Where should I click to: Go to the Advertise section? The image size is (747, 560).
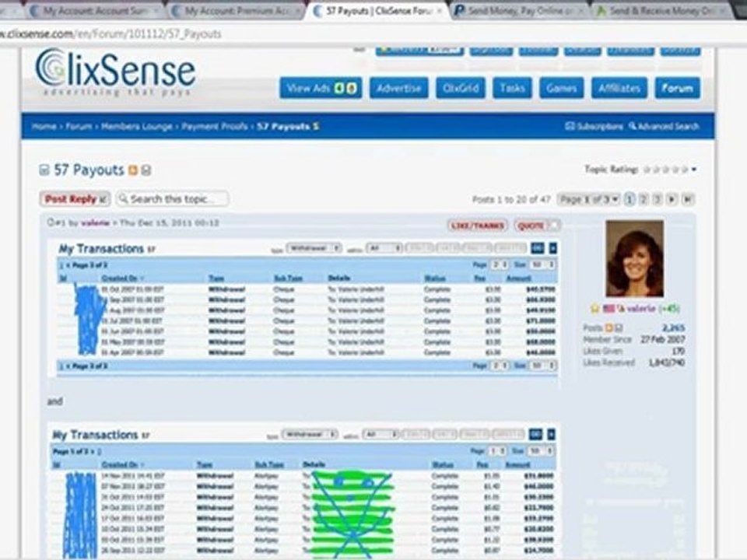coord(398,88)
